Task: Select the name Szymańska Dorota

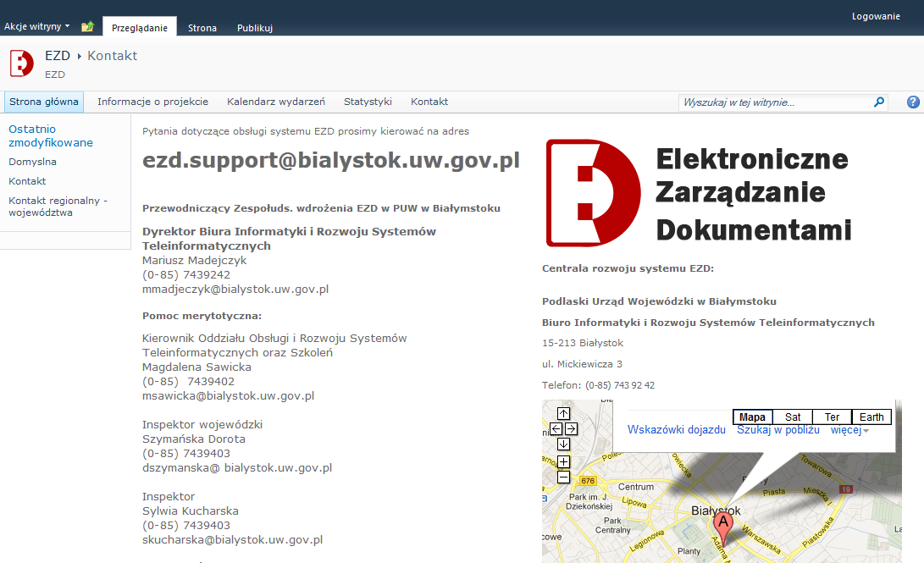Action: [x=194, y=439]
